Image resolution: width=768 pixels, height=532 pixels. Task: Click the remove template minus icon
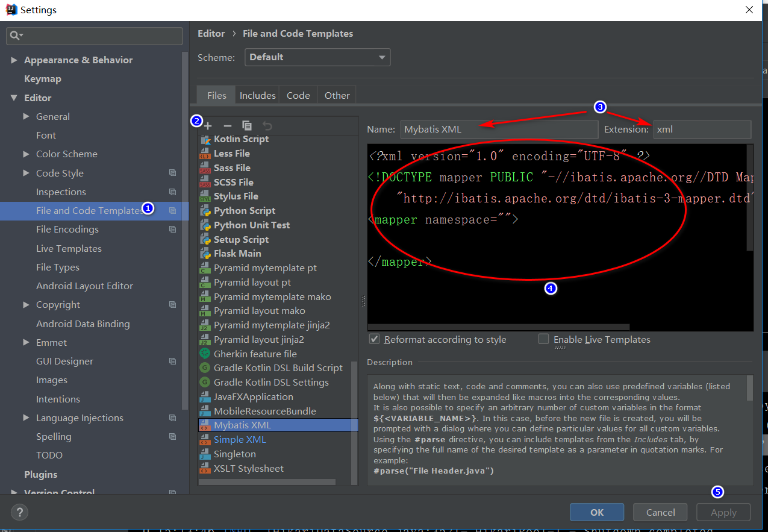point(227,126)
